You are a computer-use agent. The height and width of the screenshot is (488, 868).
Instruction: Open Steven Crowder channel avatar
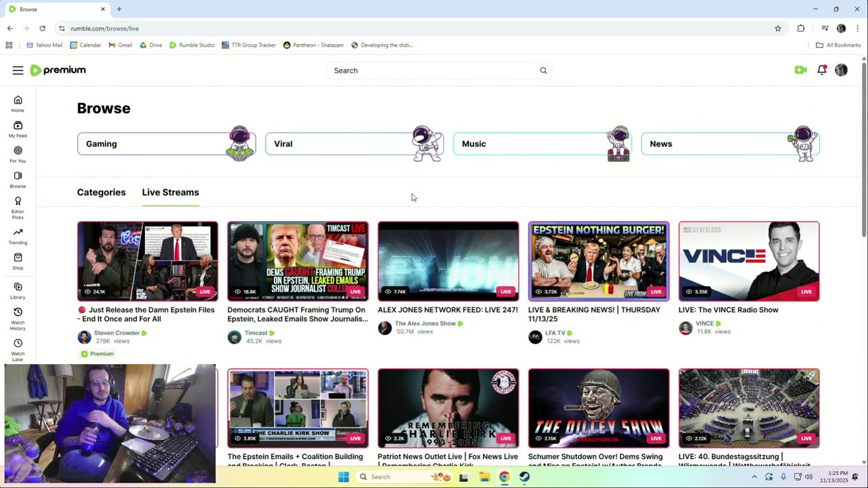click(x=84, y=337)
